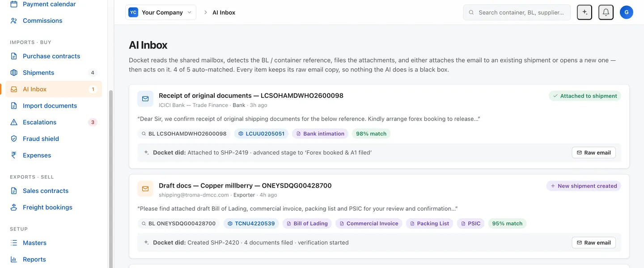Click orange mail icon of Copper millberry email
The height and width of the screenshot is (268, 644).
(x=145, y=188)
